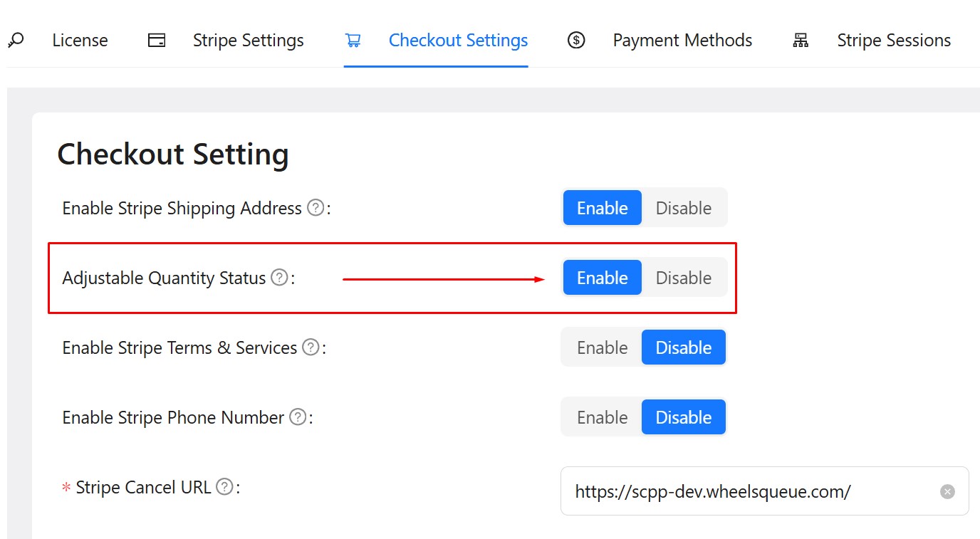This screenshot has width=980, height=539.
Task: Click the credit card icon beside Stripe Settings
Action: pos(157,41)
